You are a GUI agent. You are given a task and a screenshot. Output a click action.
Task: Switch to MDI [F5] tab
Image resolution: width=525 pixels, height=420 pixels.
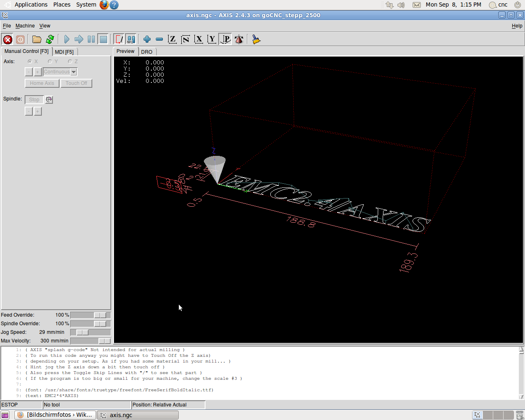click(x=64, y=52)
